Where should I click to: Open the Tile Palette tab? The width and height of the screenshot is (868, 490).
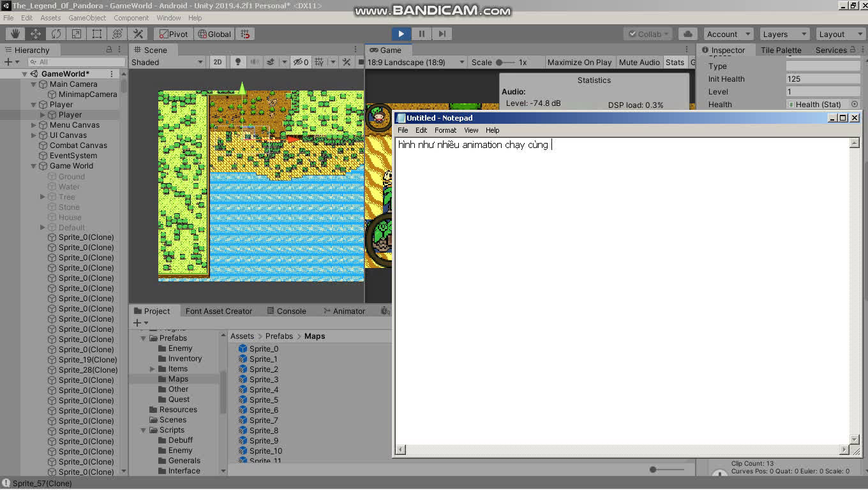(780, 50)
